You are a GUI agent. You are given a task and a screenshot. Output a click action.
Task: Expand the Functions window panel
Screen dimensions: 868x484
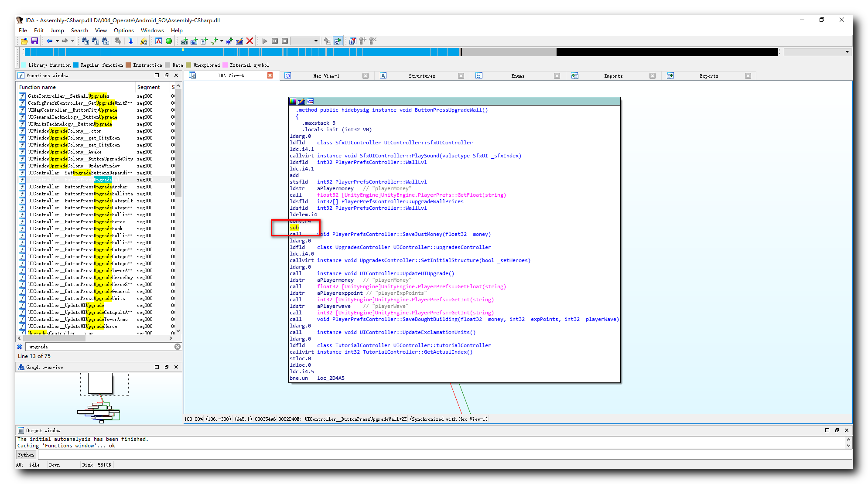click(x=157, y=75)
